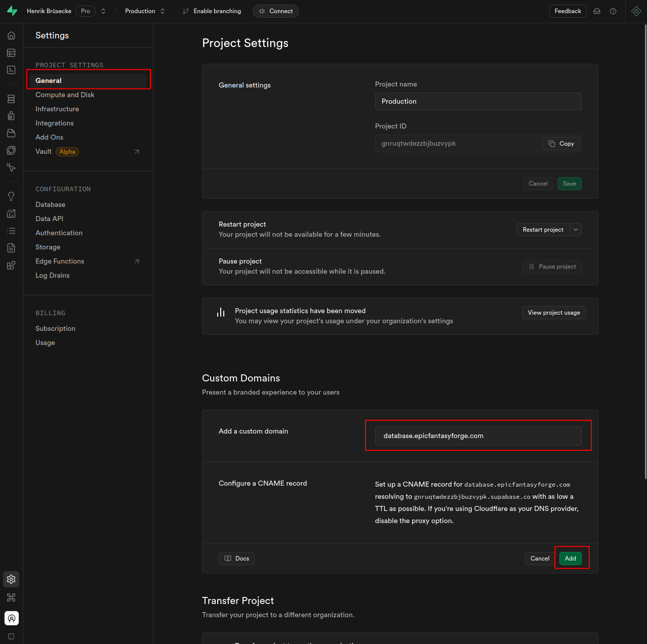This screenshot has height=644, width=647.
Task: Click the Restart project button
Action: tap(543, 230)
